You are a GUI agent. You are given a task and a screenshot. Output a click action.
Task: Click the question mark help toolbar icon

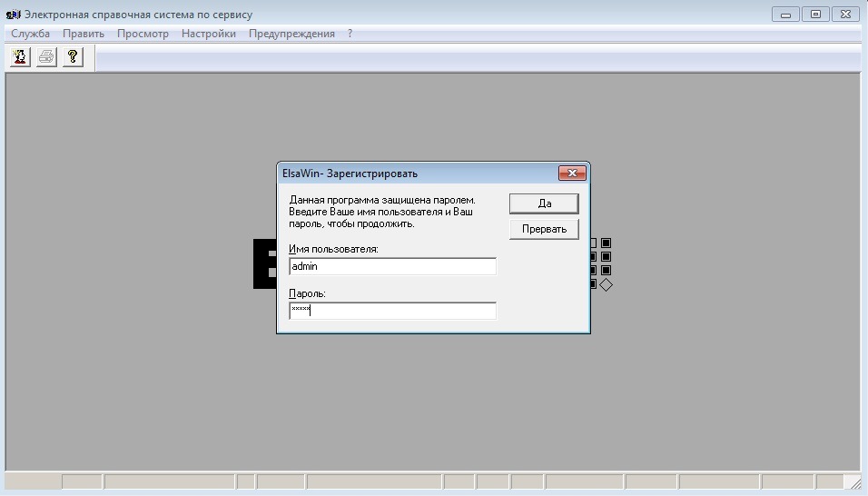pyautogui.click(x=73, y=57)
